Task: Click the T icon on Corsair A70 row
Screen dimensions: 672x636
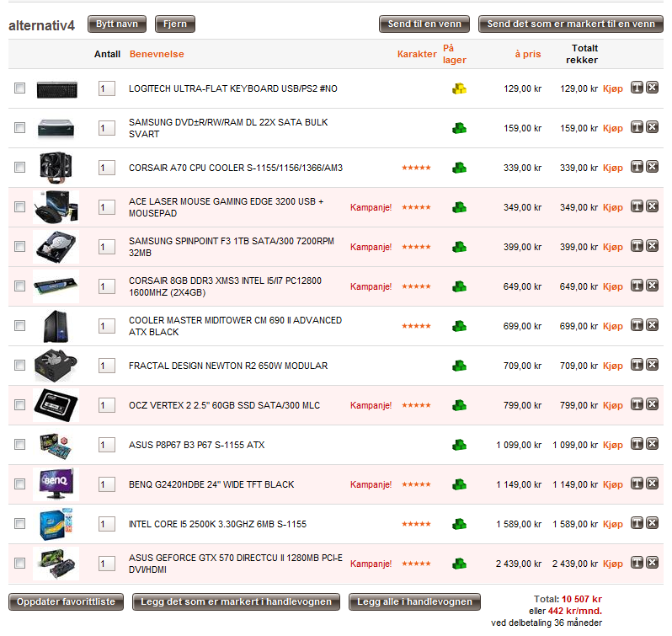Action: [637, 167]
